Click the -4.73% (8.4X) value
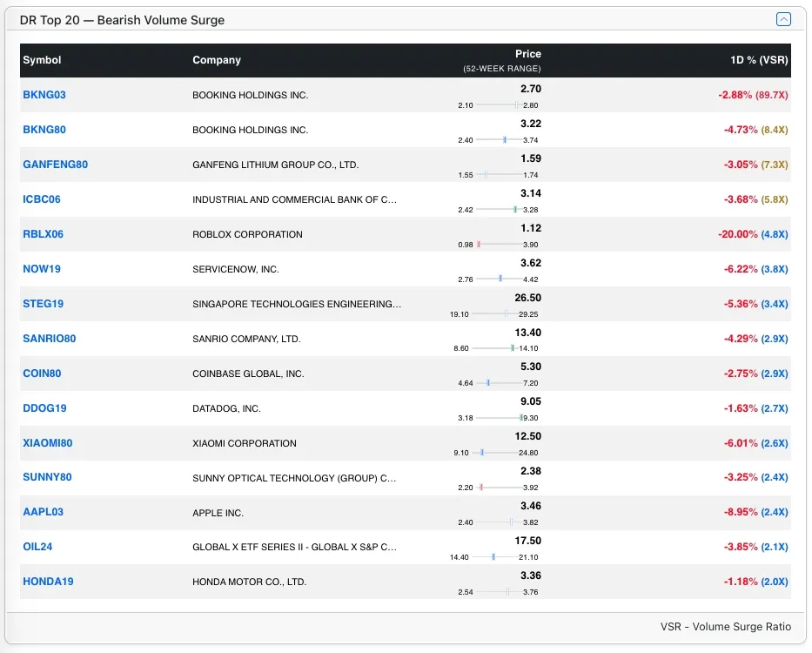 pyautogui.click(x=756, y=130)
